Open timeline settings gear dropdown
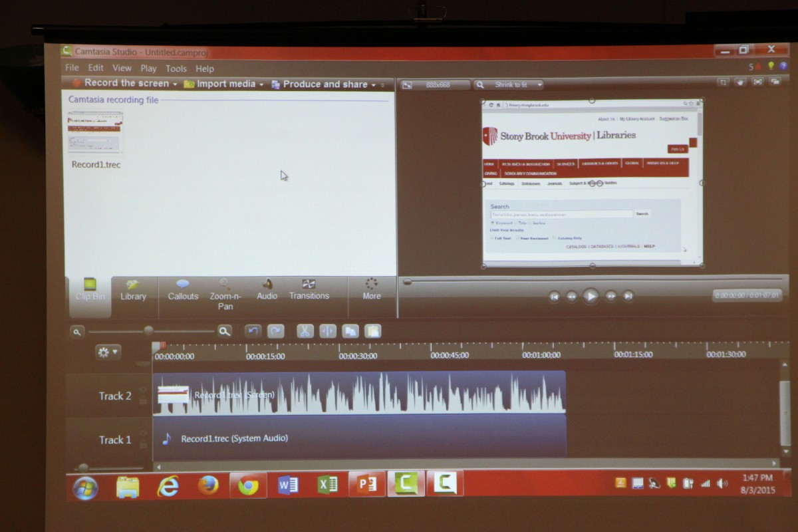Image resolution: width=798 pixels, height=532 pixels. [x=108, y=352]
